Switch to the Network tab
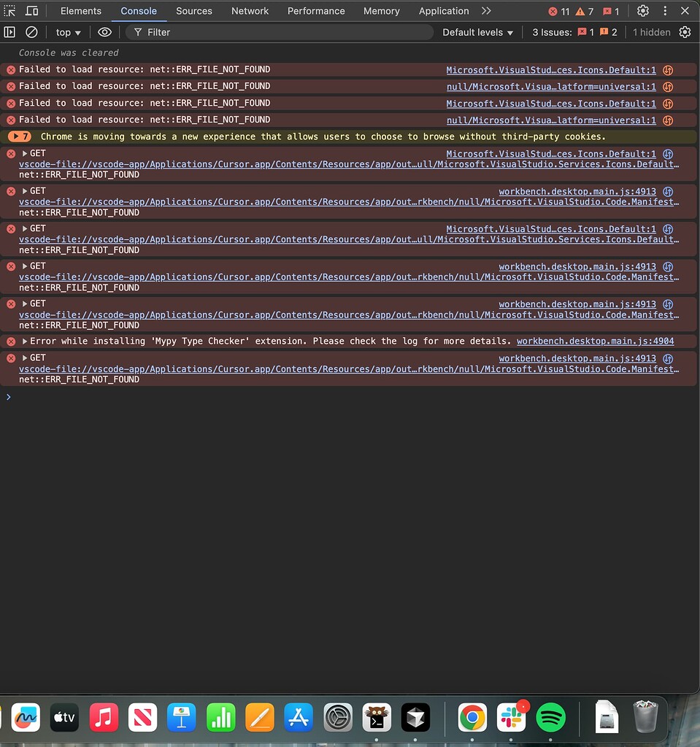This screenshot has height=747, width=700. click(250, 11)
